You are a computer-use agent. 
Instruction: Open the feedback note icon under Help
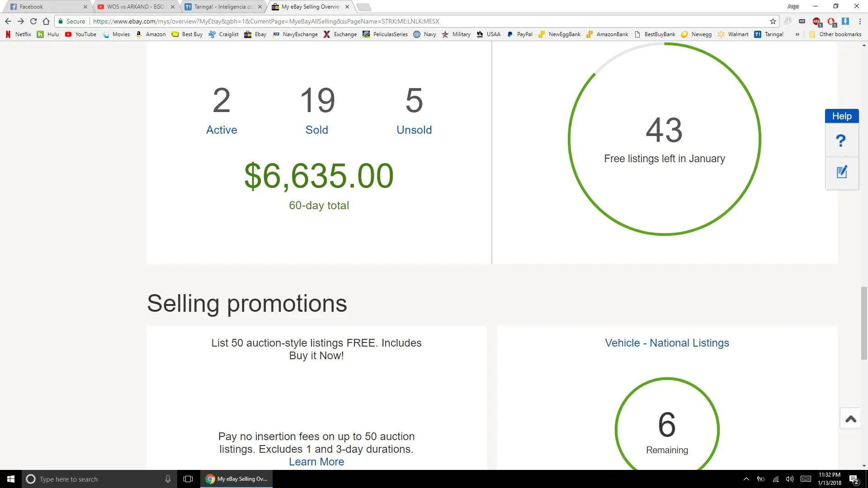(841, 172)
